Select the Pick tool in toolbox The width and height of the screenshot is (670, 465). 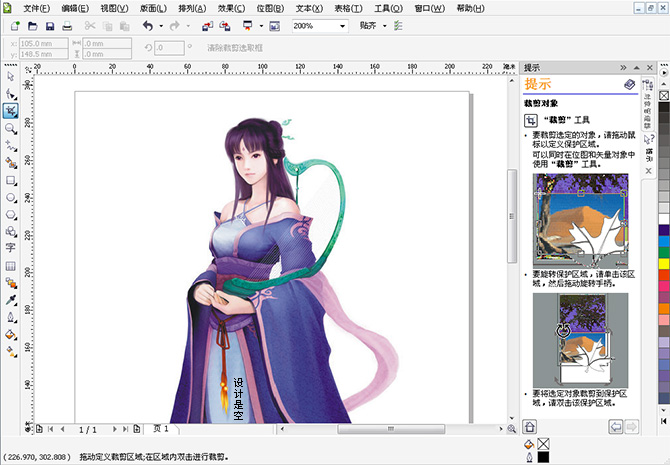(10, 75)
